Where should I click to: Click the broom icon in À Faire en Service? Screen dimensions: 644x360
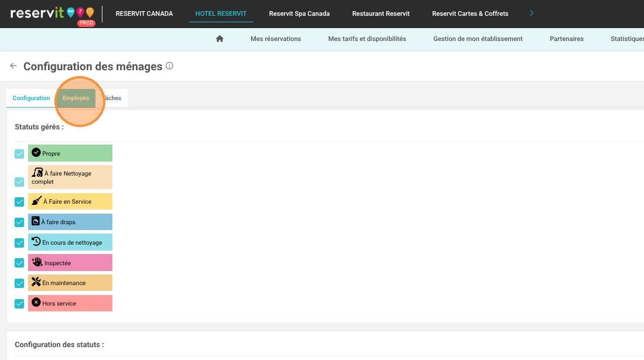(36, 201)
